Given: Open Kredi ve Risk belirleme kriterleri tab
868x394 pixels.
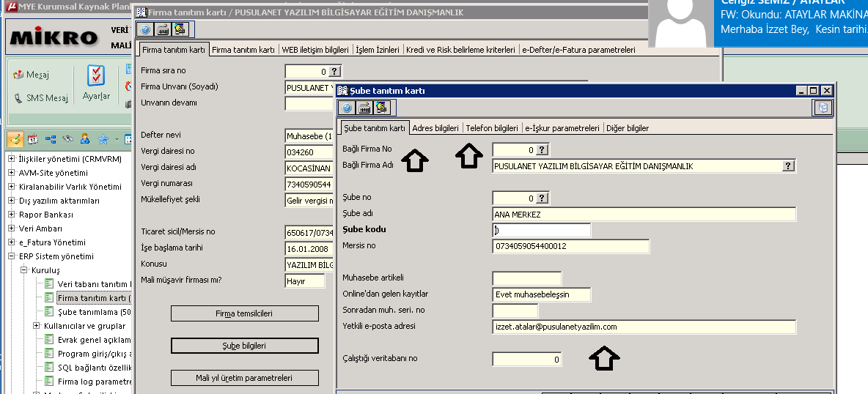Looking at the screenshot, I should 460,50.
